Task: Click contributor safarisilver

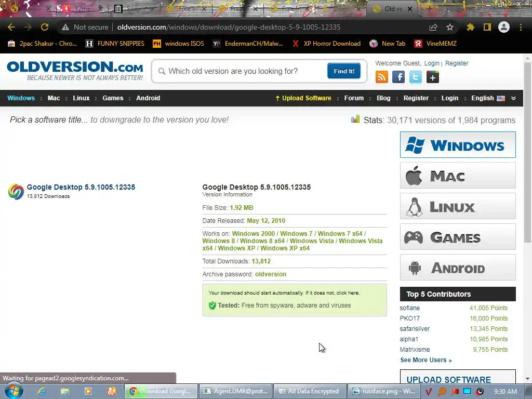Action: coord(415,329)
